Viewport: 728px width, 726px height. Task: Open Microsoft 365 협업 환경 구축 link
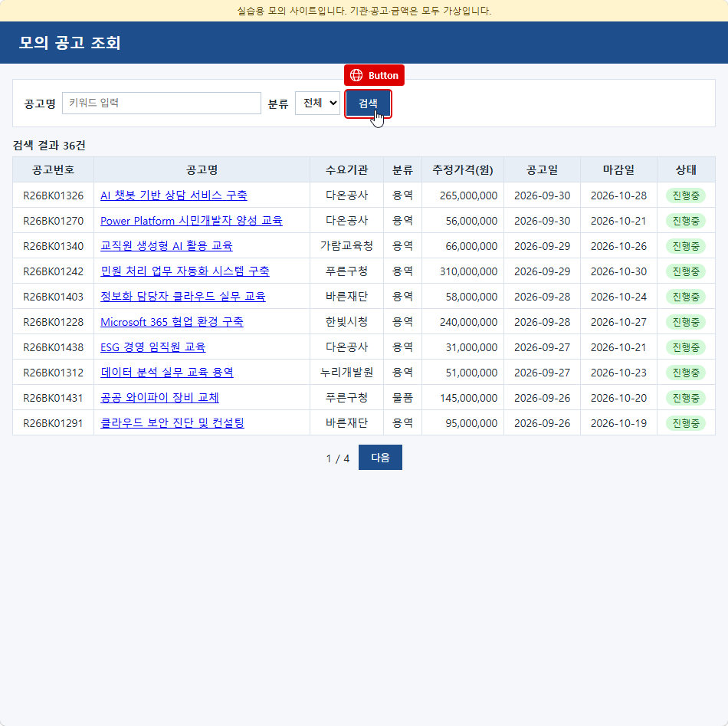(172, 322)
